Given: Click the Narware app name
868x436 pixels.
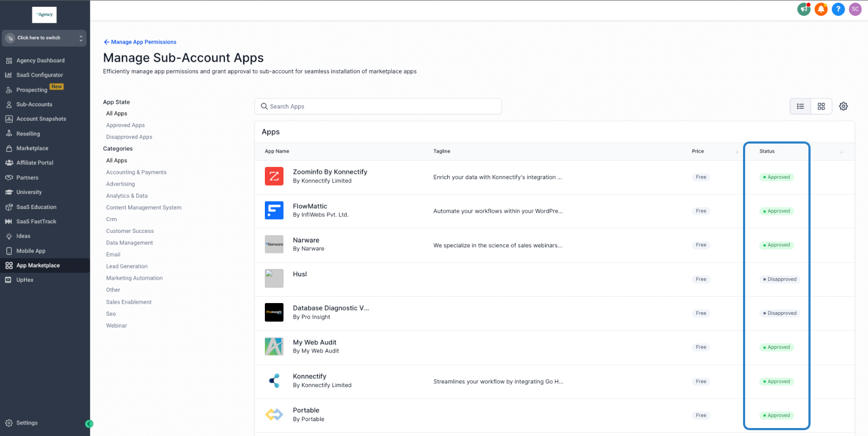Looking at the screenshot, I should (x=306, y=240).
